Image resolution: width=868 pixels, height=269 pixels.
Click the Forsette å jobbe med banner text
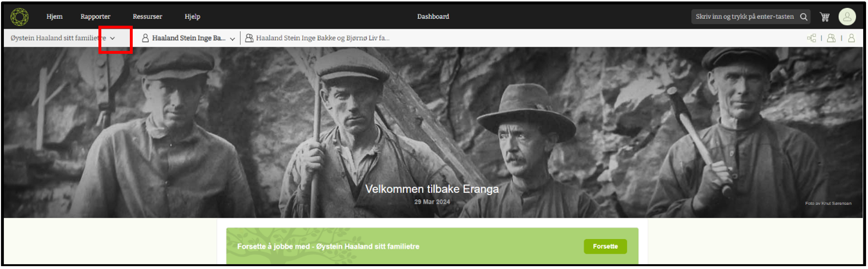point(328,247)
